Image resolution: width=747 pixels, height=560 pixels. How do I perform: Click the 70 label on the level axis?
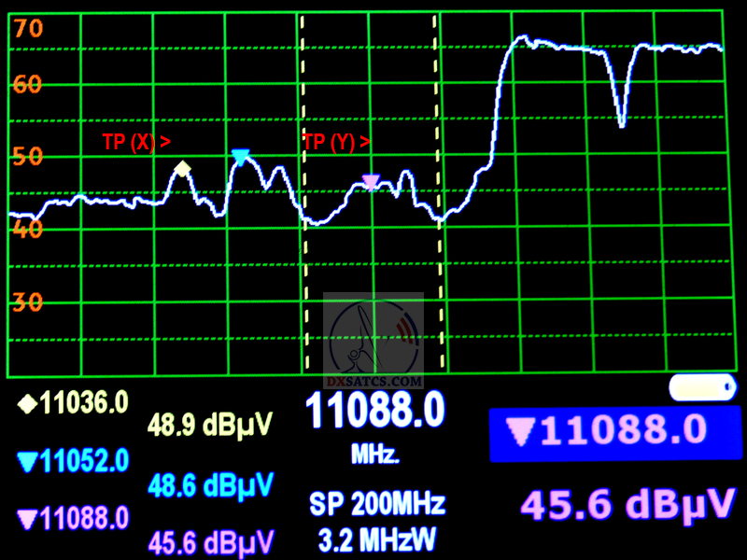pos(27,28)
